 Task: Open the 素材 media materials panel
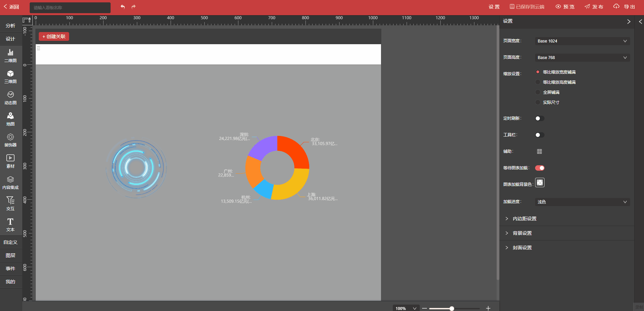[10, 161]
